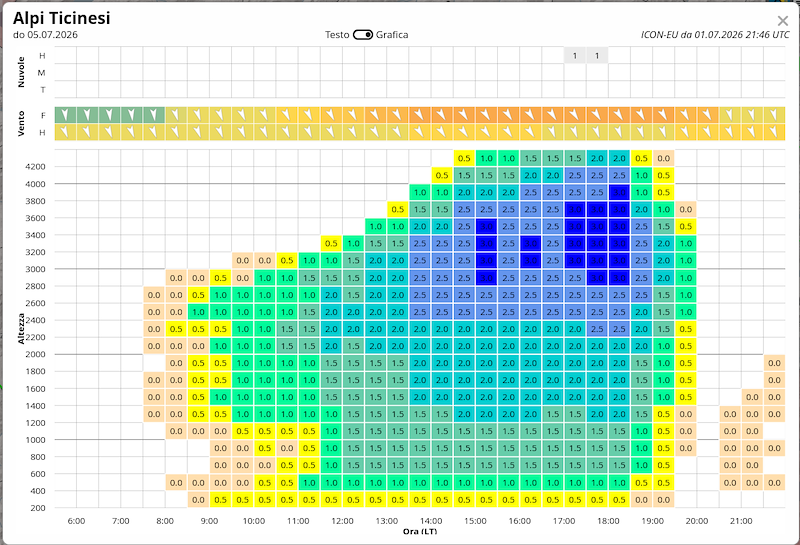Click the 'T' cloud-level row label

click(x=43, y=90)
